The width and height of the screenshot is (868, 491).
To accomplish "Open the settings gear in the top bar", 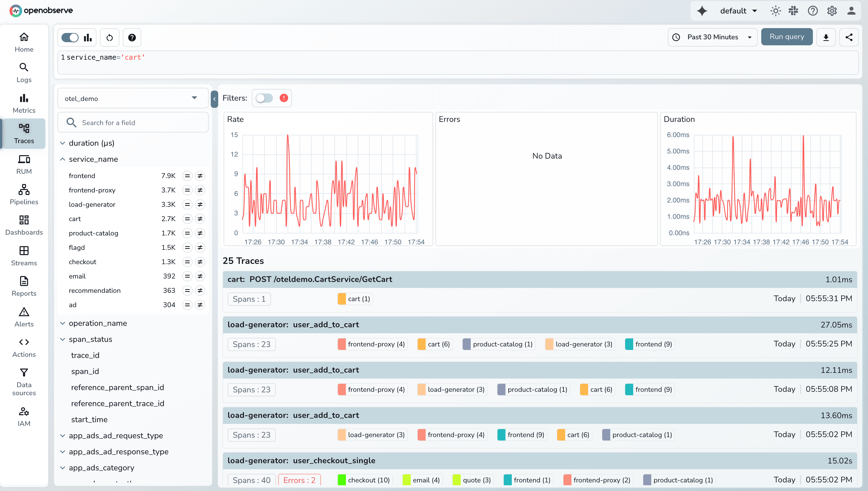I will coord(832,10).
